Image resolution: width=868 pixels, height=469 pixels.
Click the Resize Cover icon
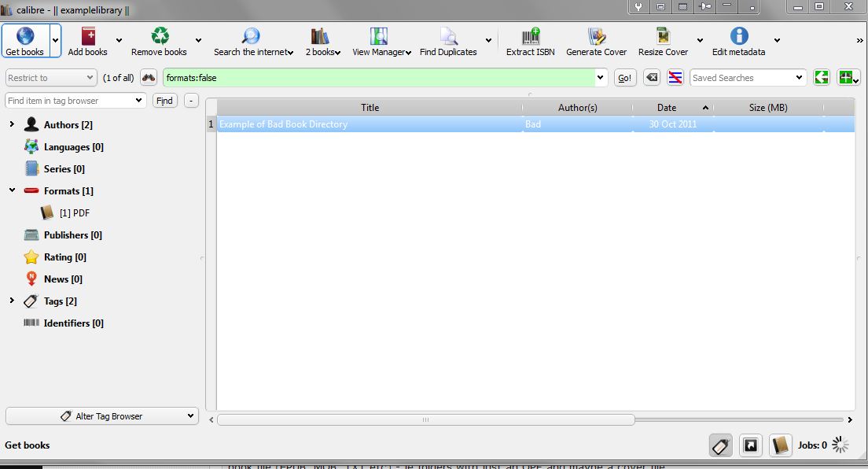point(663,36)
